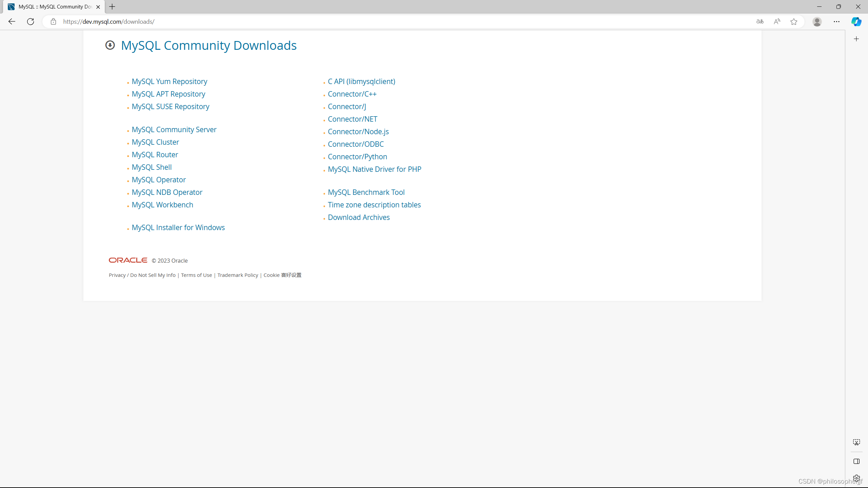Screen dimensions: 868x488
Task: Open the Trademark Policy footer link
Action: (238, 275)
